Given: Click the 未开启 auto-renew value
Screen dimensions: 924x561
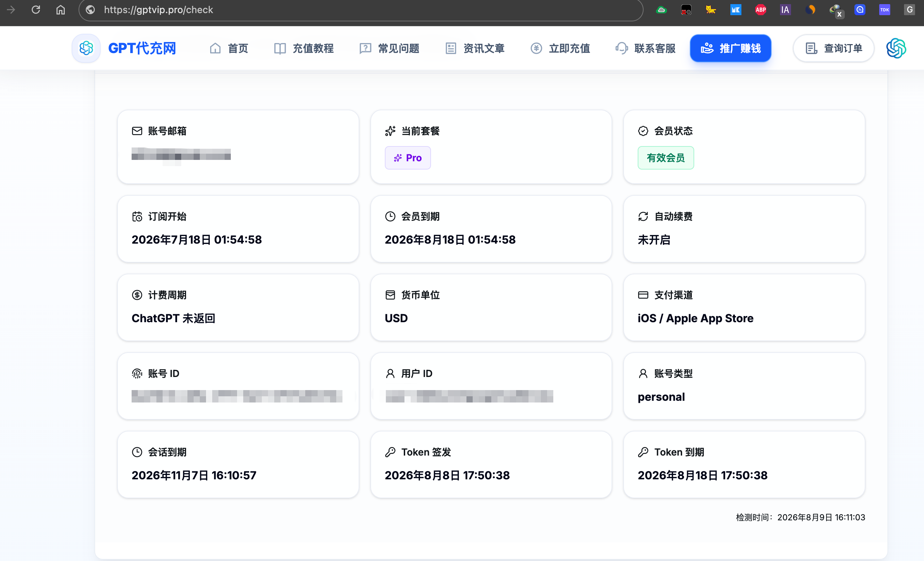Looking at the screenshot, I should 654,239.
